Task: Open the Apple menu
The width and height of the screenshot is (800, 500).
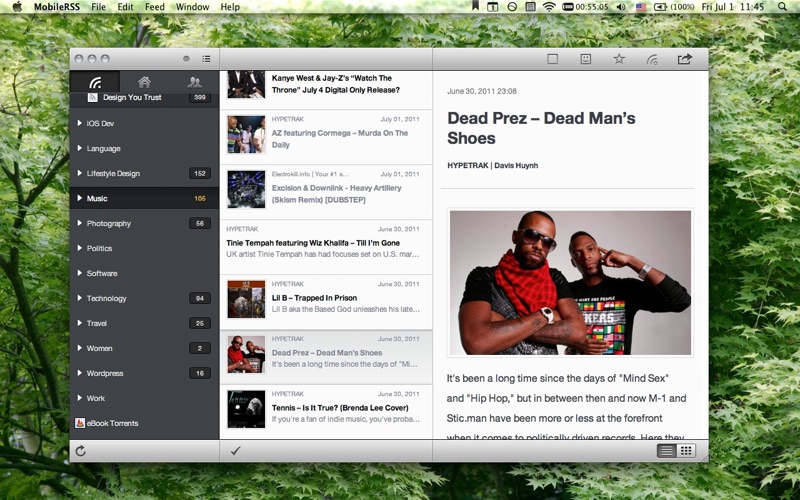Action: click(x=17, y=7)
